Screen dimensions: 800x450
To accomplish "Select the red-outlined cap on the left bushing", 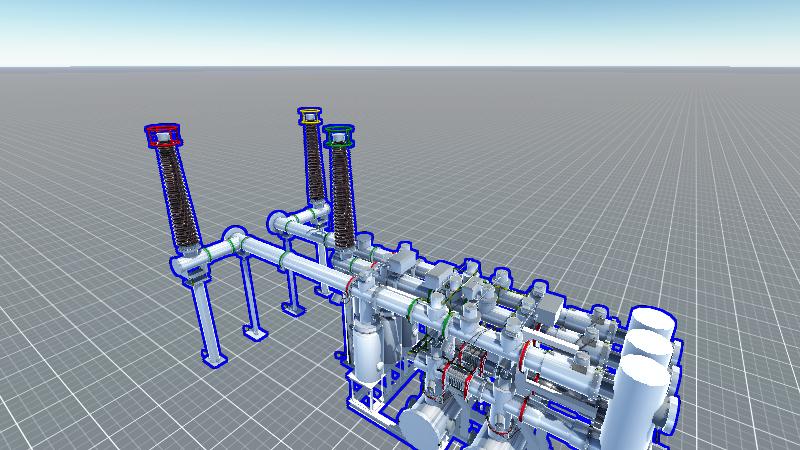I will click(x=162, y=136).
